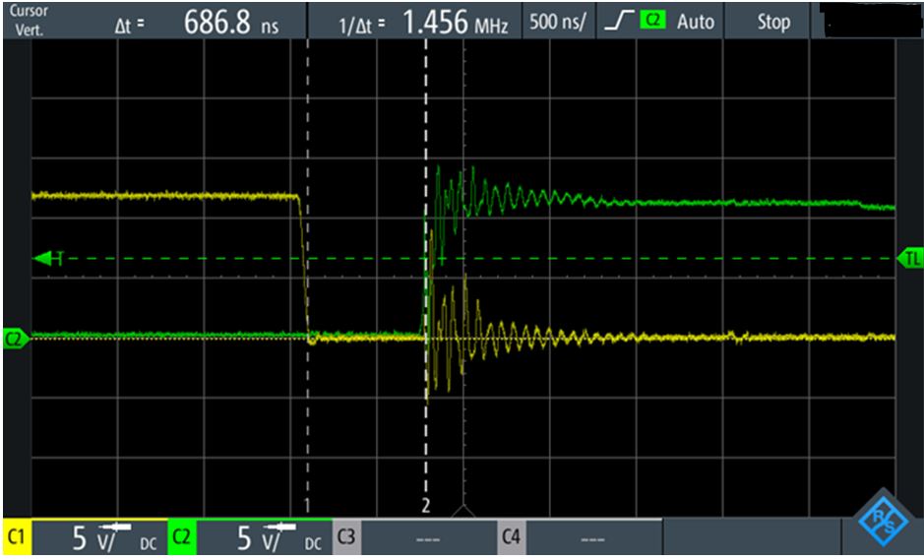924x560 pixels.
Task: Open the Cursor Vert. menu
Action: 30,21
